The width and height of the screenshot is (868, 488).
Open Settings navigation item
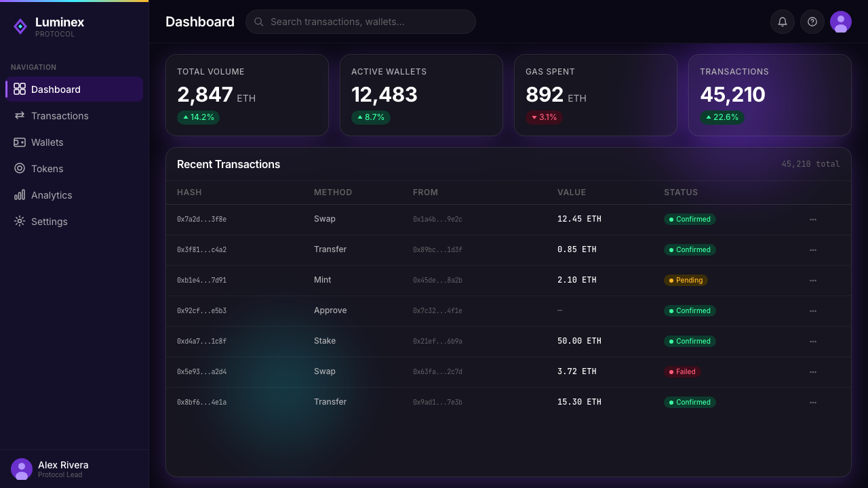(75, 221)
